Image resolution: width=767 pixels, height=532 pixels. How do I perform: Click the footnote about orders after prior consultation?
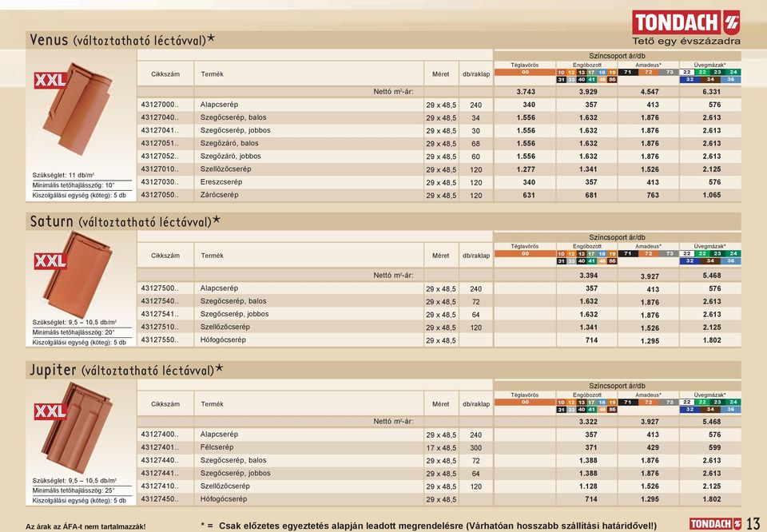tap(428, 526)
